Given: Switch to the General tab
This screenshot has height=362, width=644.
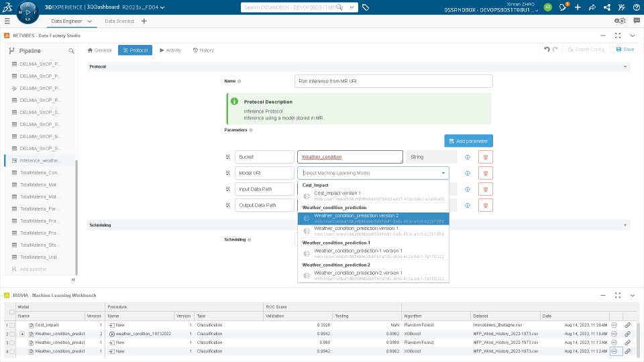Looking at the screenshot, I should tap(99, 50).
